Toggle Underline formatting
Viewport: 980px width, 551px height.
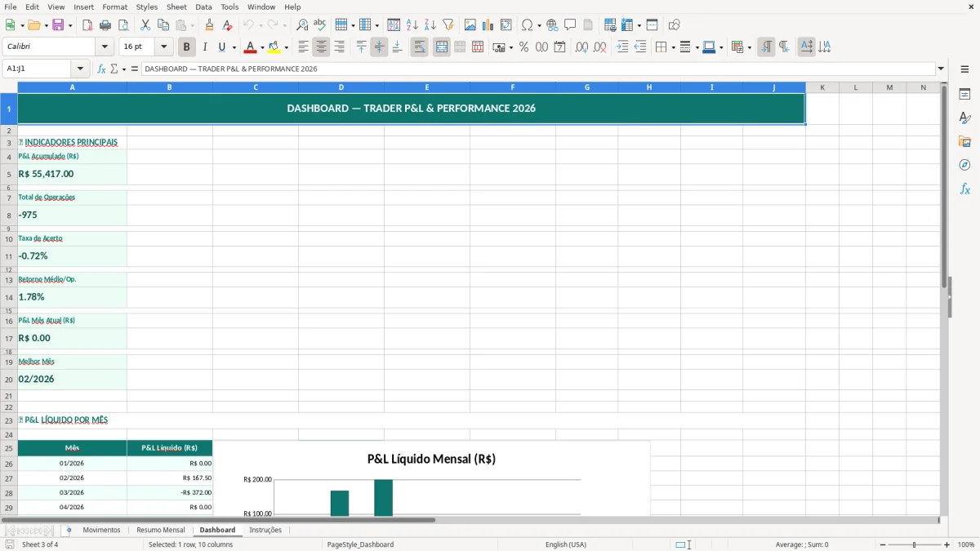tap(221, 47)
